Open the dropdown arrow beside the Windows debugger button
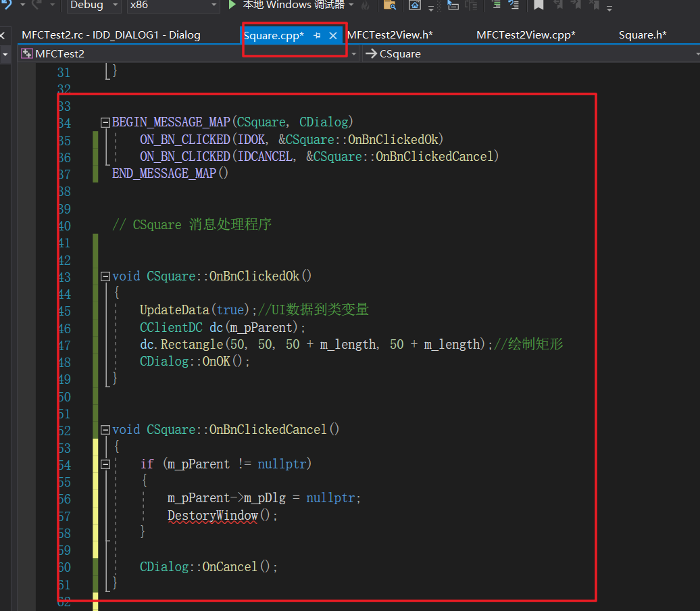The height and width of the screenshot is (611, 700). (x=351, y=5)
